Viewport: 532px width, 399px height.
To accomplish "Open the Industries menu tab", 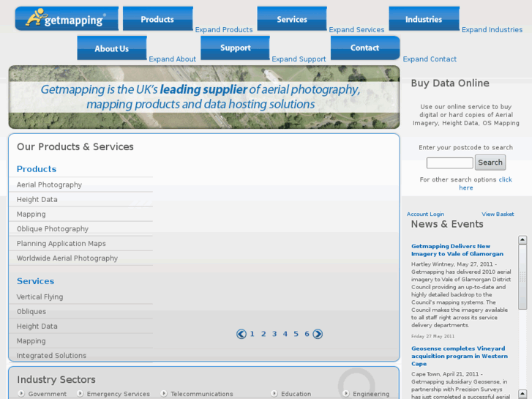I will (424, 19).
